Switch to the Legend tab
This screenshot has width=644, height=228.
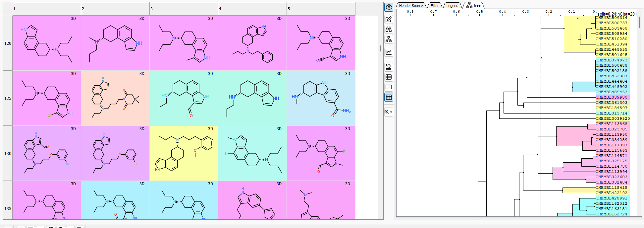(x=452, y=6)
